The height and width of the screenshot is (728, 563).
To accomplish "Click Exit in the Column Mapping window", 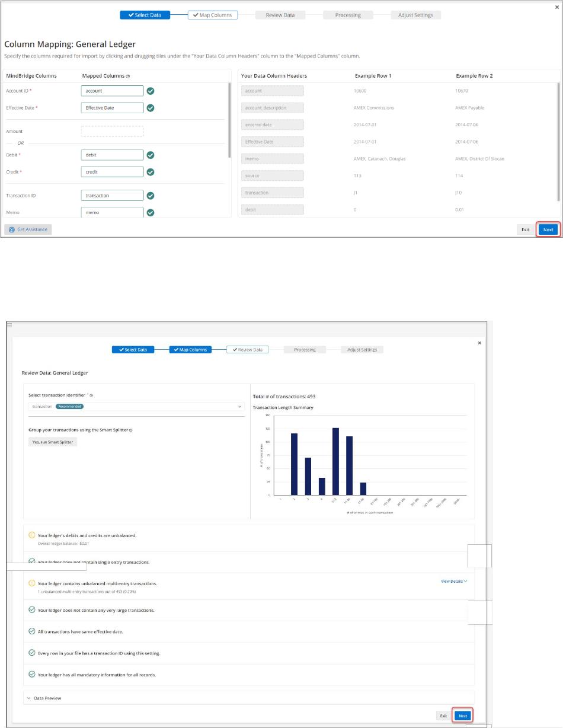I will point(525,229).
